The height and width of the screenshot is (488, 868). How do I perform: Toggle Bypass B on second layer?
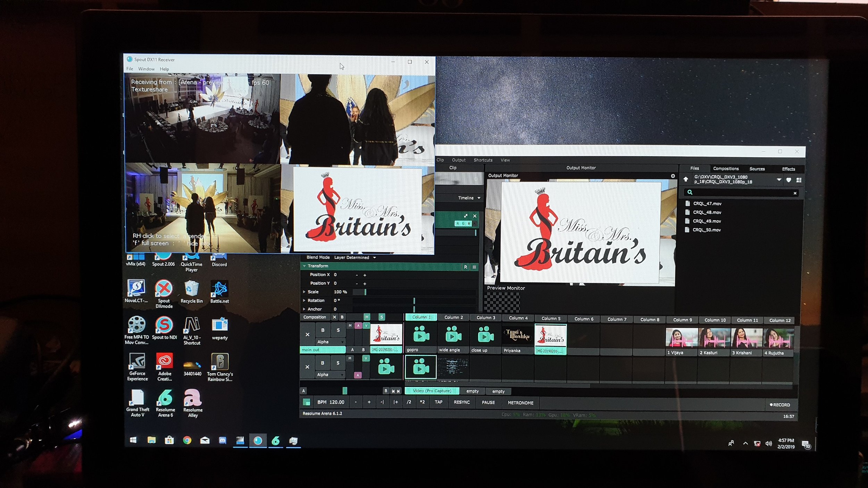point(323,363)
